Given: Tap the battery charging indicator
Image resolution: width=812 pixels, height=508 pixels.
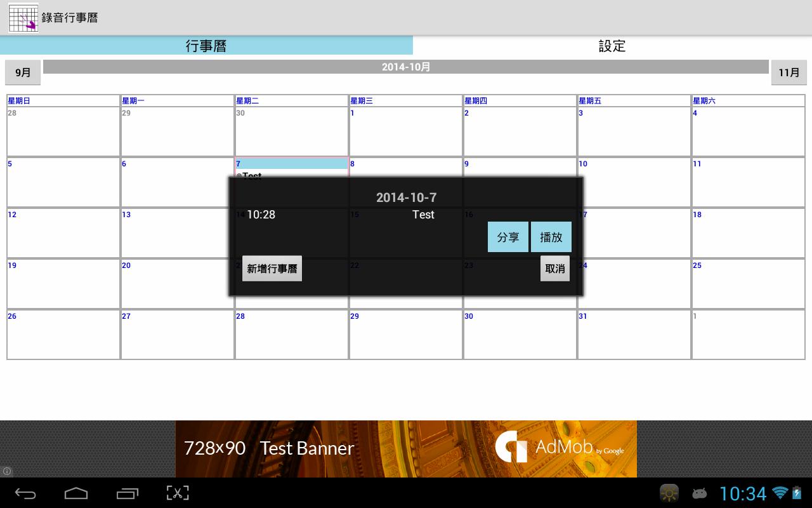Looking at the screenshot, I should [797, 493].
